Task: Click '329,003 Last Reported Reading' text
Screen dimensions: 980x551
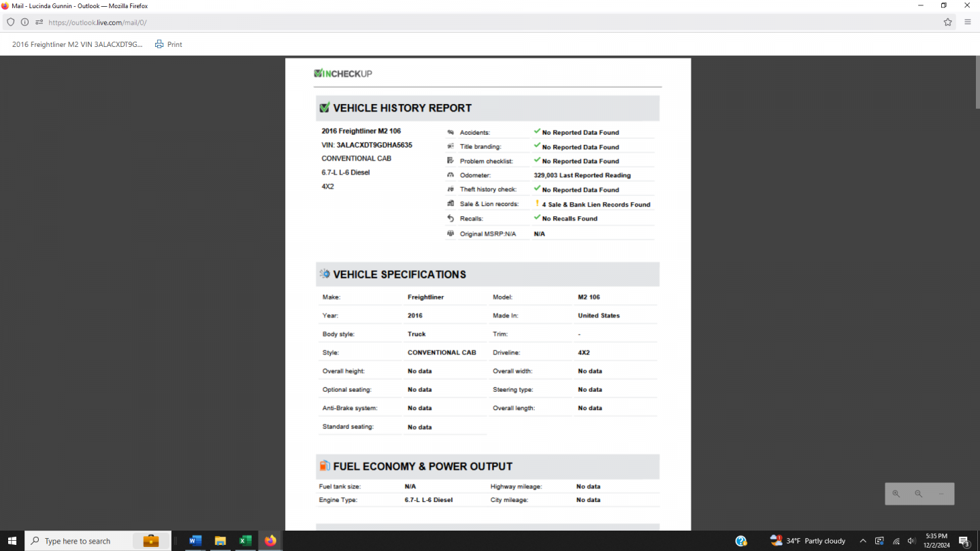Action: [x=582, y=175]
